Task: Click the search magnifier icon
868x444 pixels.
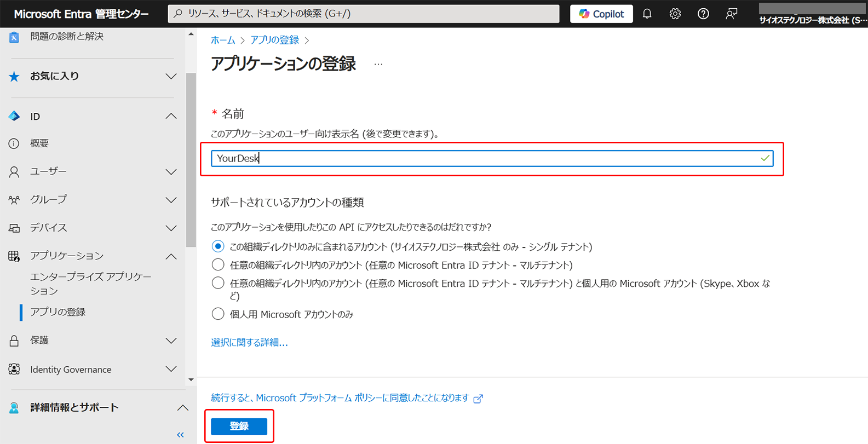Action: 178,14
